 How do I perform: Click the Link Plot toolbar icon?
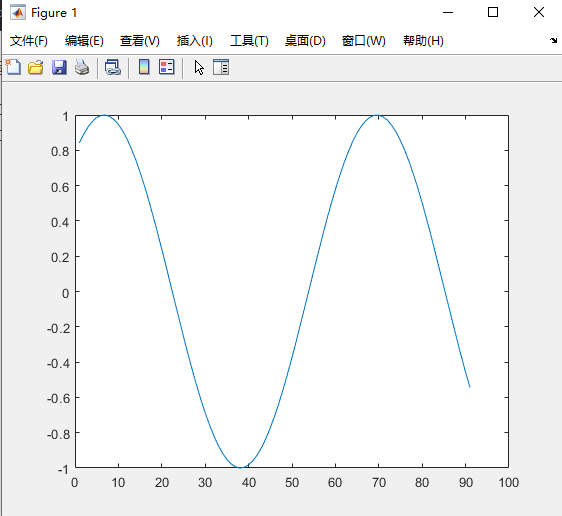[113, 67]
